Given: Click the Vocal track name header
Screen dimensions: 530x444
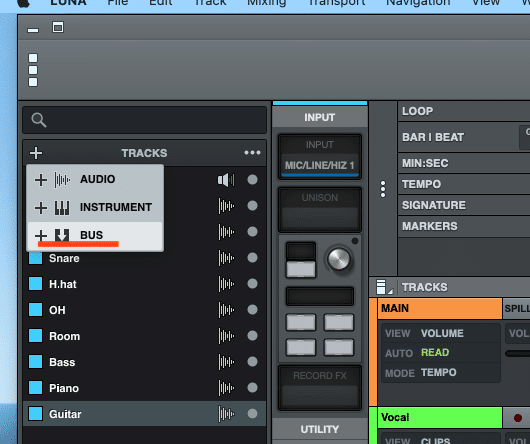Looking at the screenshot, I should coord(439,418).
